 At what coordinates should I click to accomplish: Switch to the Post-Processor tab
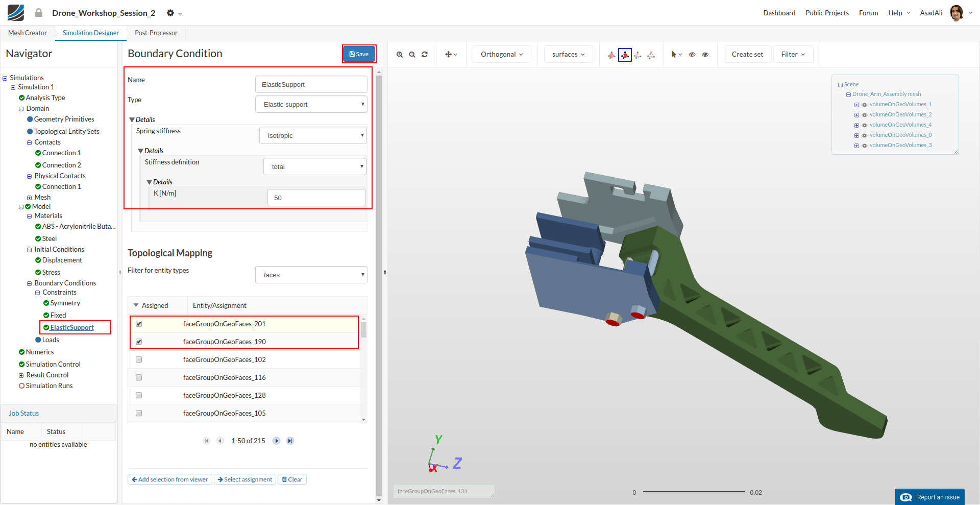point(156,33)
